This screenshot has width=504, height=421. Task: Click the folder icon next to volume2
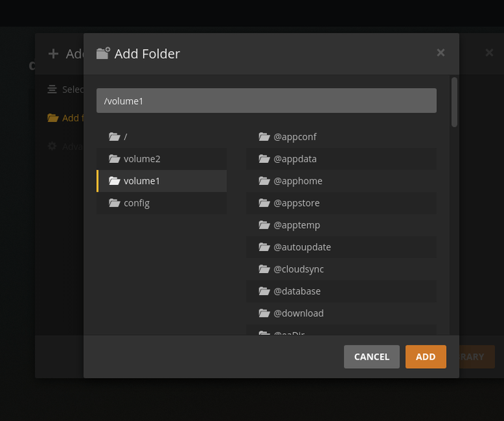tap(115, 159)
